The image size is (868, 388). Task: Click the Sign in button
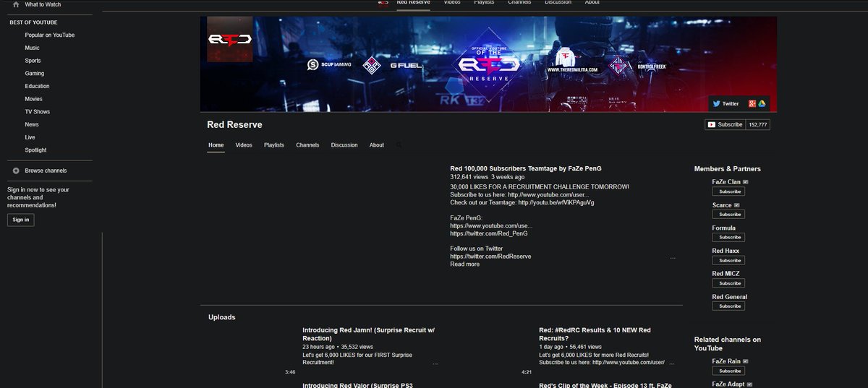tap(21, 220)
